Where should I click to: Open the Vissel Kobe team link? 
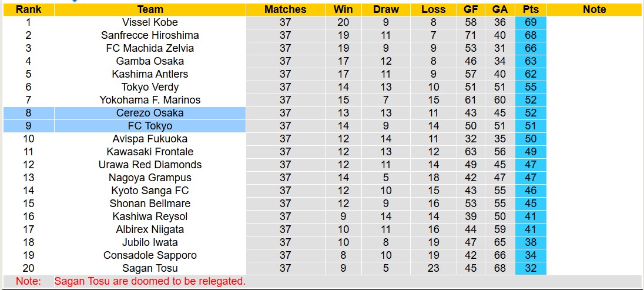point(150,22)
